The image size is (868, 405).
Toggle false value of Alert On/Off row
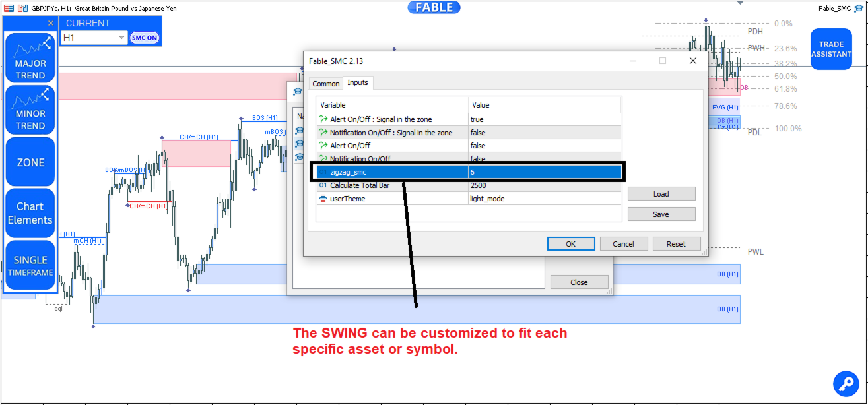(x=545, y=146)
